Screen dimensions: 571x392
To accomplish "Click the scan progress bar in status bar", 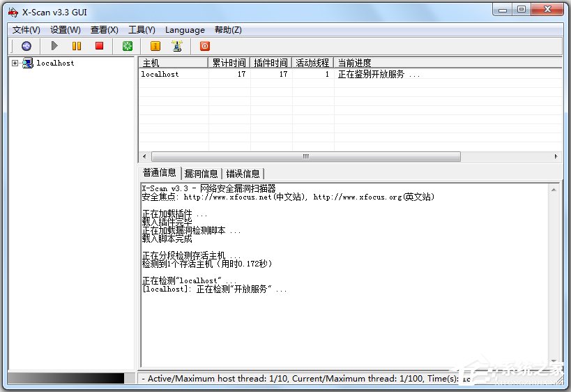I will coord(71,378).
